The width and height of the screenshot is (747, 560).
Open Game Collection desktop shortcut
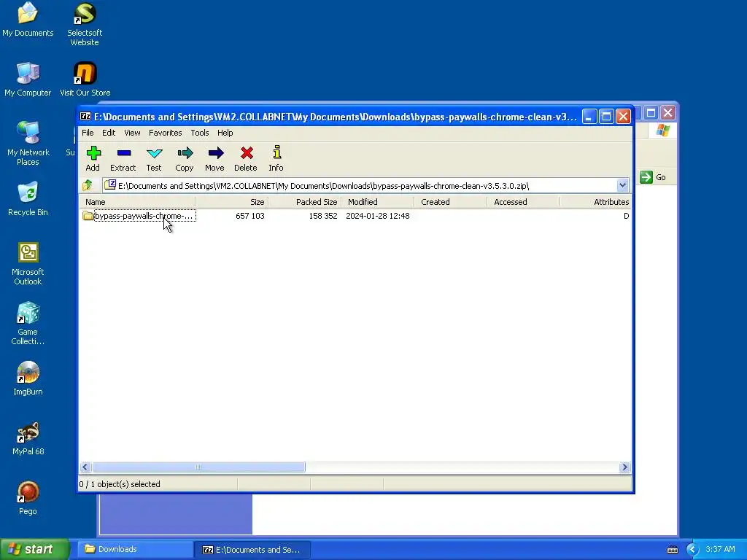pyautogui.click(x=28, y=323)
